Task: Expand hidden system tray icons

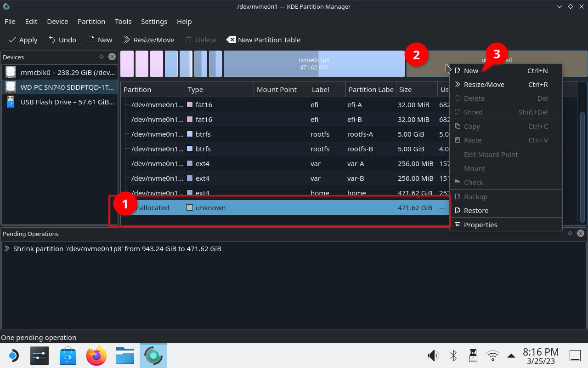Action: [x=511, y=356]
